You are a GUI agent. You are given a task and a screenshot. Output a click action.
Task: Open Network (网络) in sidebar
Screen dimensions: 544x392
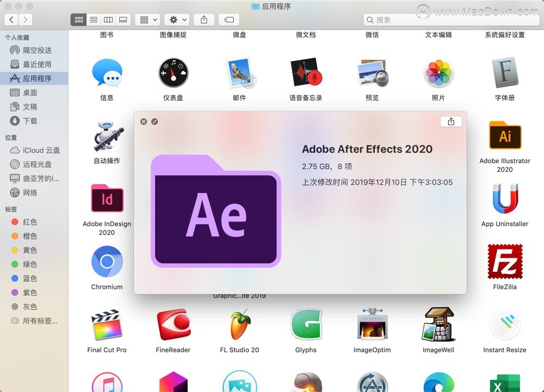tap(34, 192)
